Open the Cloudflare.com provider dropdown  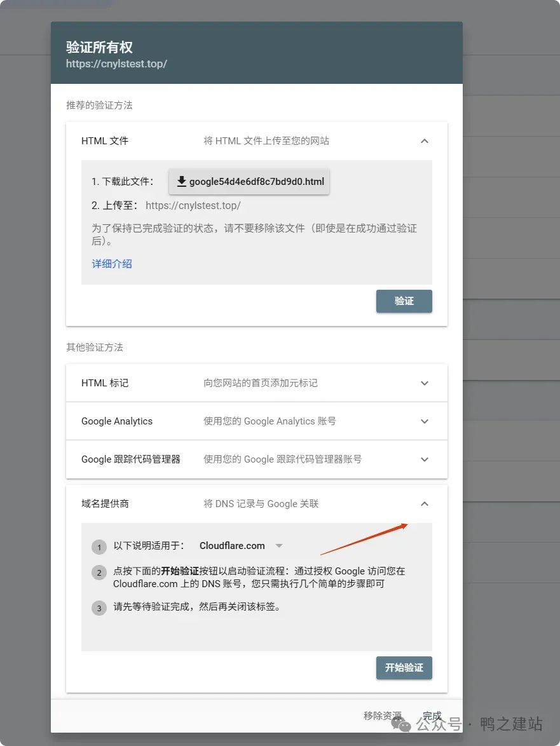[241, 546]
